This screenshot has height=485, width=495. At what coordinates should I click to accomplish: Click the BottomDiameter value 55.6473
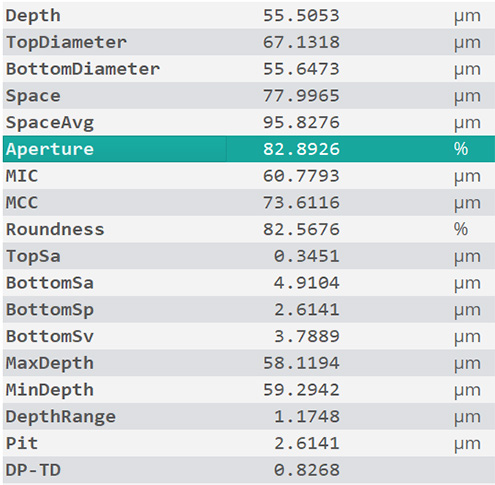(301, 69)
